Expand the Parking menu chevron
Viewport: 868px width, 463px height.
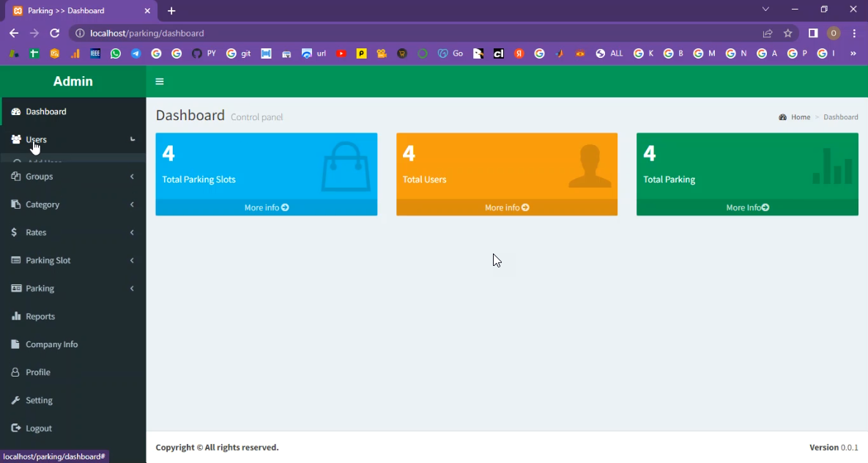[132, 289]
